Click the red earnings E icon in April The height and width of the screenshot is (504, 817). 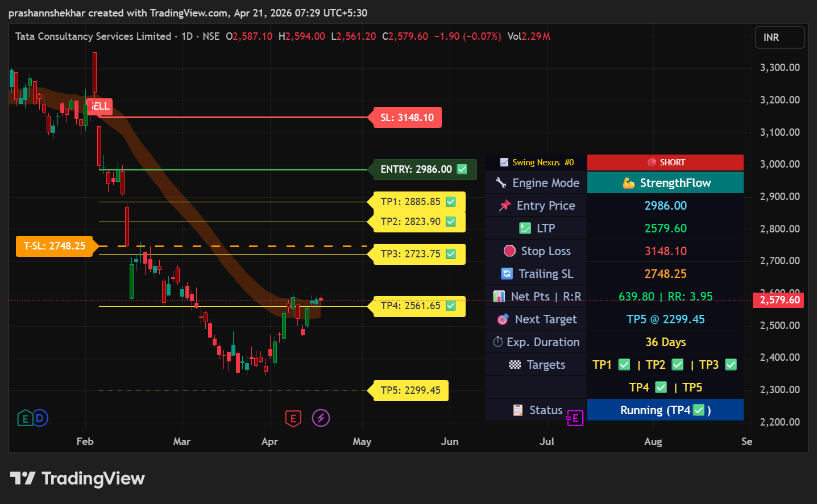tap(293, 419)
